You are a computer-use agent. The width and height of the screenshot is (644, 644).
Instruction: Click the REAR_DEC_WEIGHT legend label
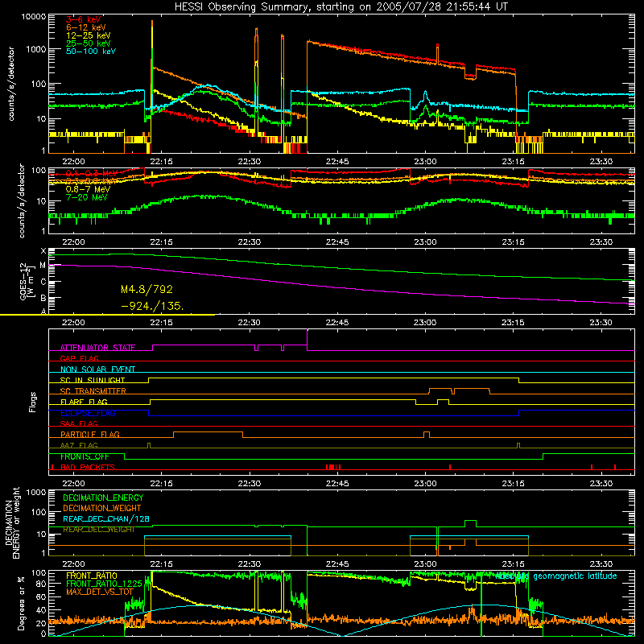point(98,530)
